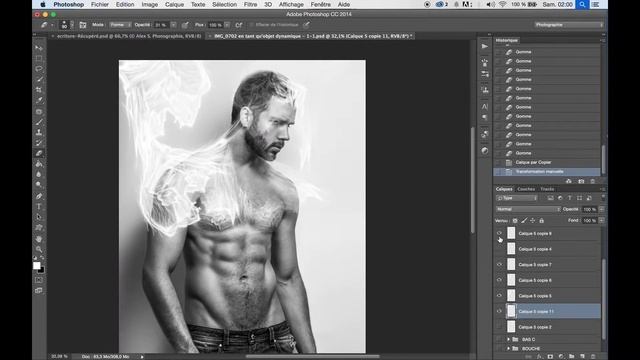The height and width of the screenshot is (360, 640).
Task: Show layer Calque 5 copie 4
Action: pos(499,249)
